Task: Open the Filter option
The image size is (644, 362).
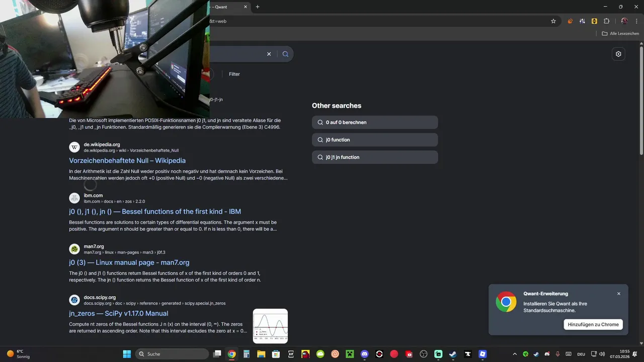Action: click(234, 74)
